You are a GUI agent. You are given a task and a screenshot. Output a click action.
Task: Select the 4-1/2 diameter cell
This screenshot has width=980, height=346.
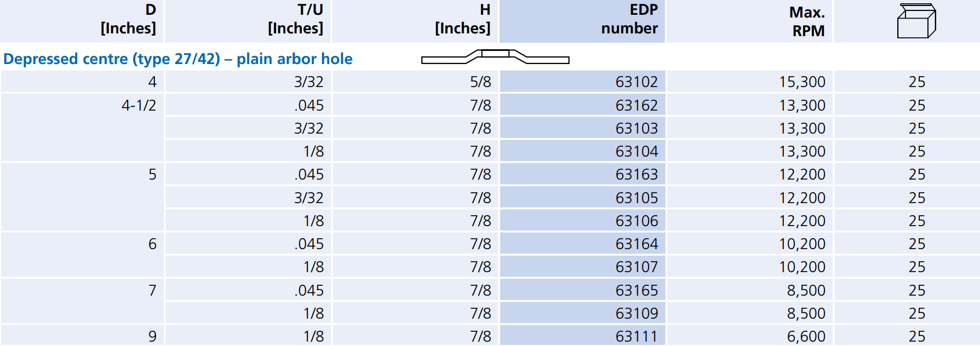click(139, 105)
